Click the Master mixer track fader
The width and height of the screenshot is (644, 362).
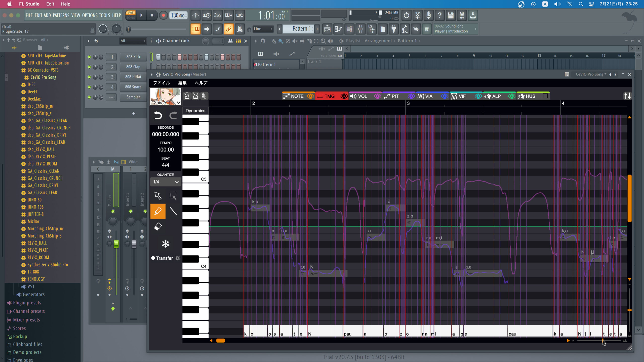(116, 244)
